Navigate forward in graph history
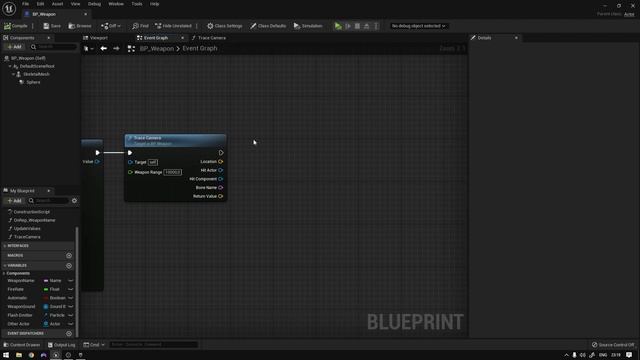 click(x=116, y=49)
